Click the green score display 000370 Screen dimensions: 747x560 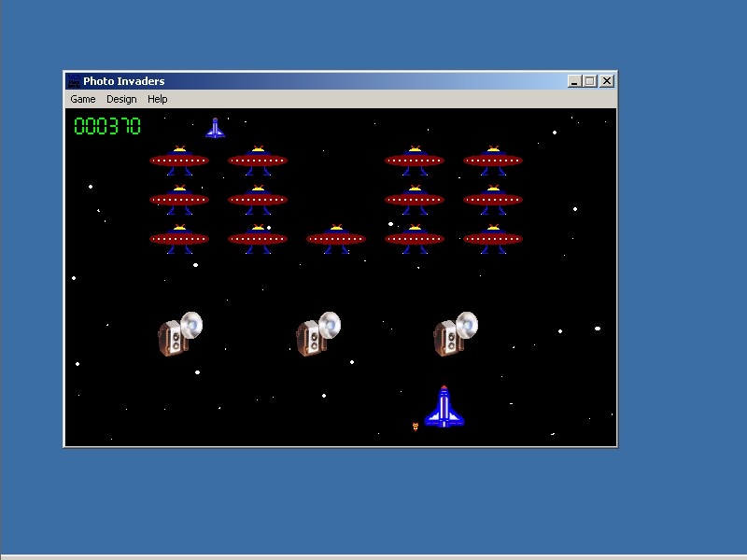[x=107, y=126]
